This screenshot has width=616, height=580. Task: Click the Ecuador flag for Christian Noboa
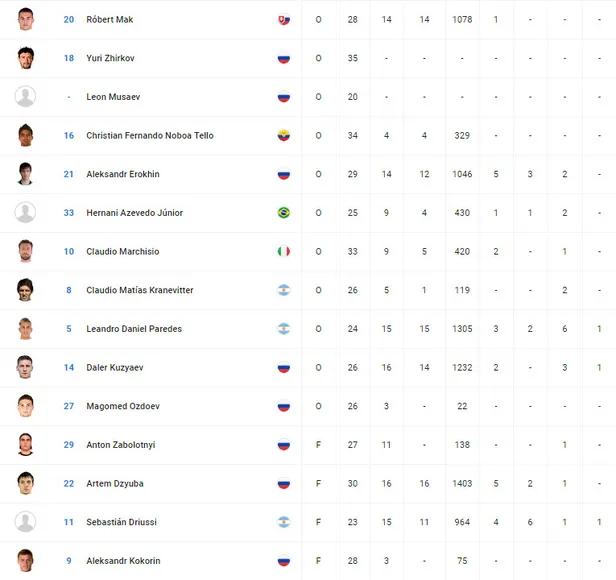tap(284, 135)
